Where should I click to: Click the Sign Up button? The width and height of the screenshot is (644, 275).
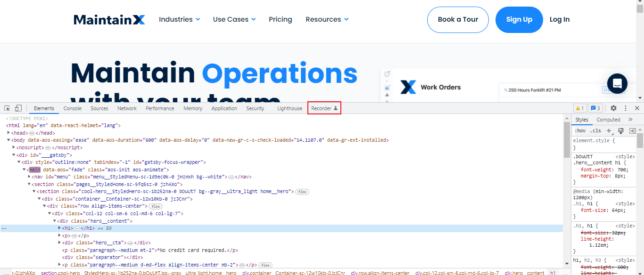[519, 19]
